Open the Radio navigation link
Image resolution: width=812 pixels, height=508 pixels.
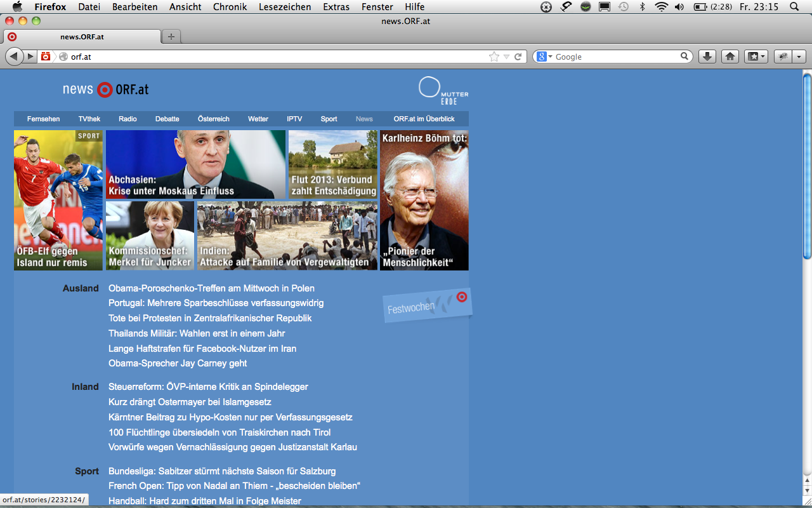[128, 119]
